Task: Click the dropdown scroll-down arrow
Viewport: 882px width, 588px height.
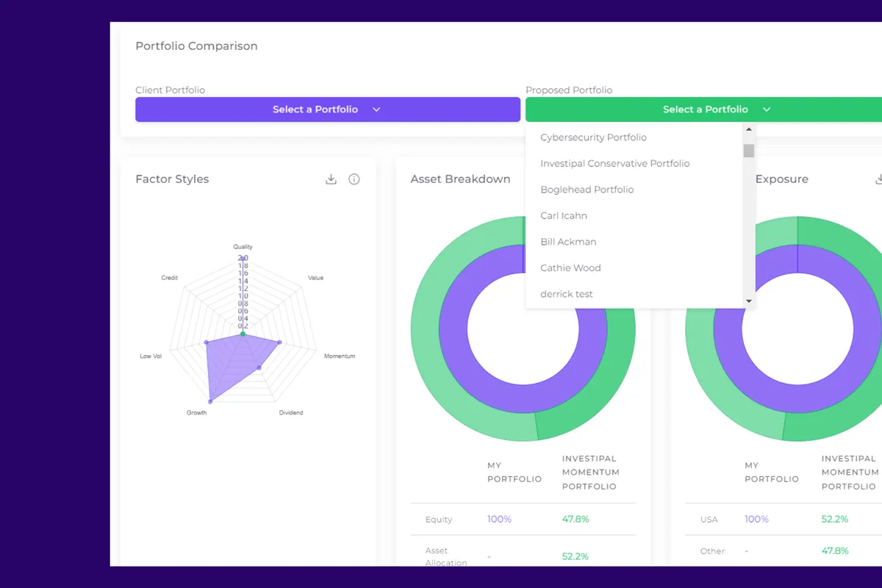Action: [x=749, y=301]
